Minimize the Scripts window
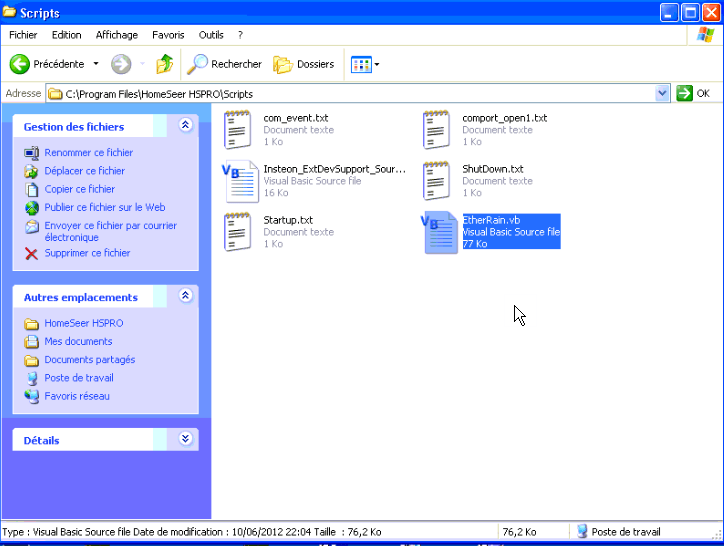 pyautogui.click(x=669, y=12)
